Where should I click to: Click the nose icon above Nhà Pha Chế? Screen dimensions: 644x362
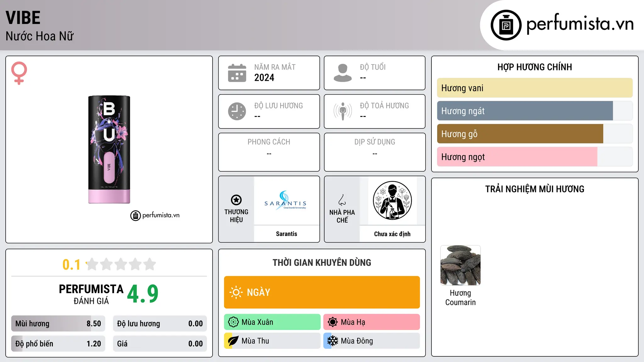click(342, 200)
